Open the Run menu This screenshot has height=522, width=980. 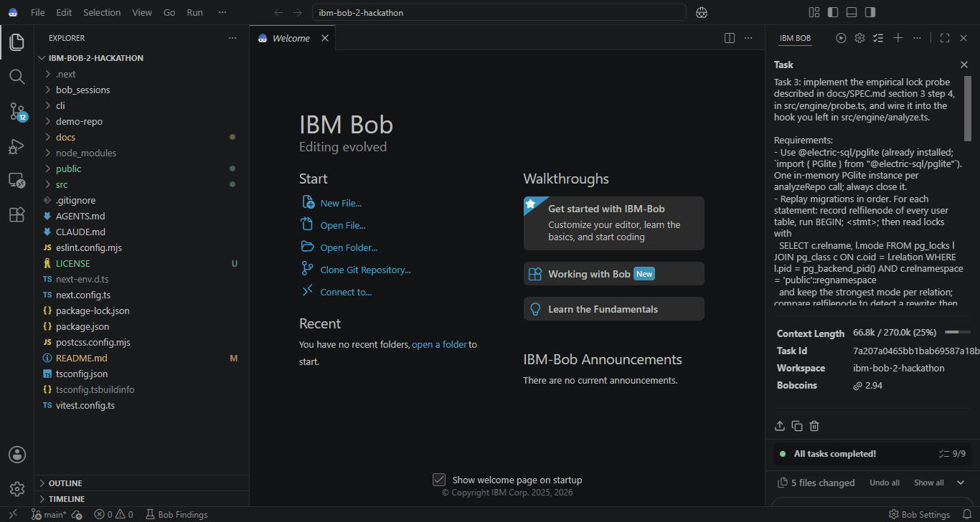coord(194,12)
